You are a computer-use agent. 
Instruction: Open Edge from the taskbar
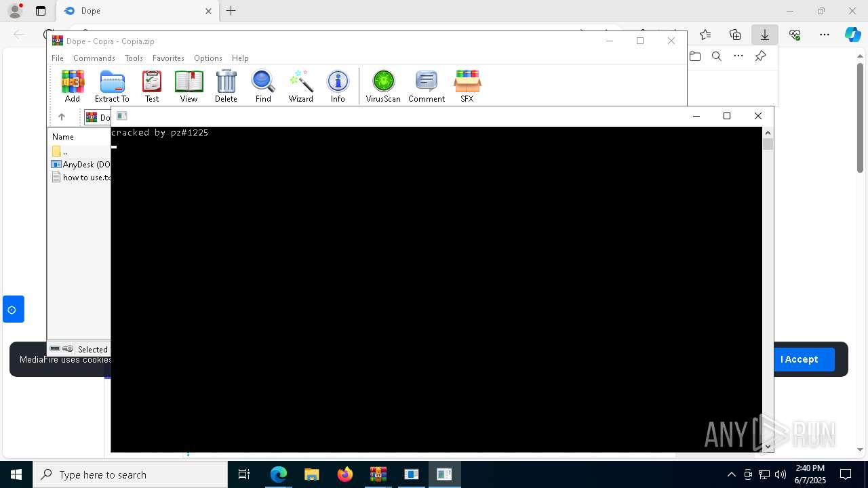279,474
